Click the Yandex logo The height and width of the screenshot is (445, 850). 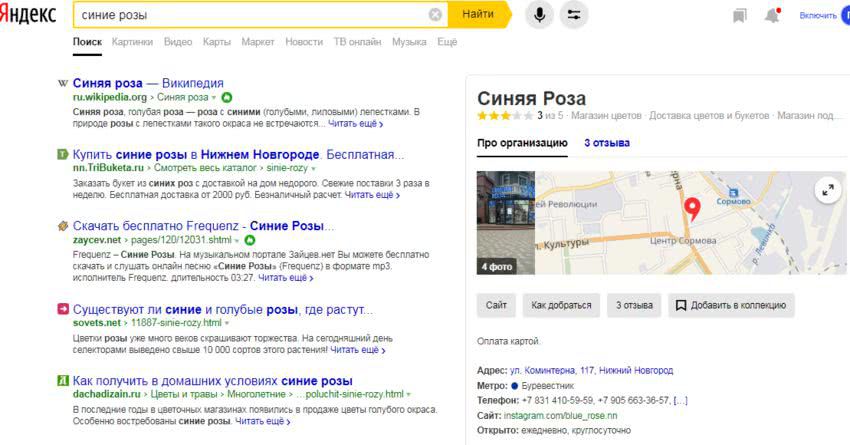[28, 15]
